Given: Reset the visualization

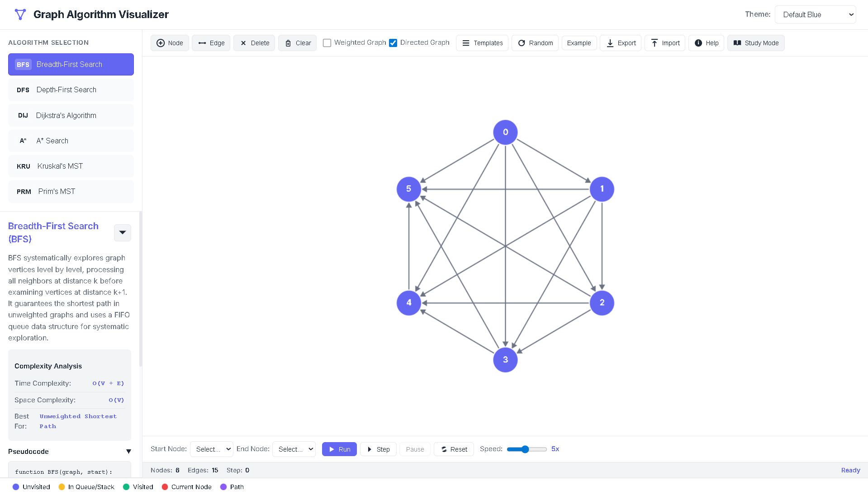Looking at the screenshot, I should coord(454,449).
